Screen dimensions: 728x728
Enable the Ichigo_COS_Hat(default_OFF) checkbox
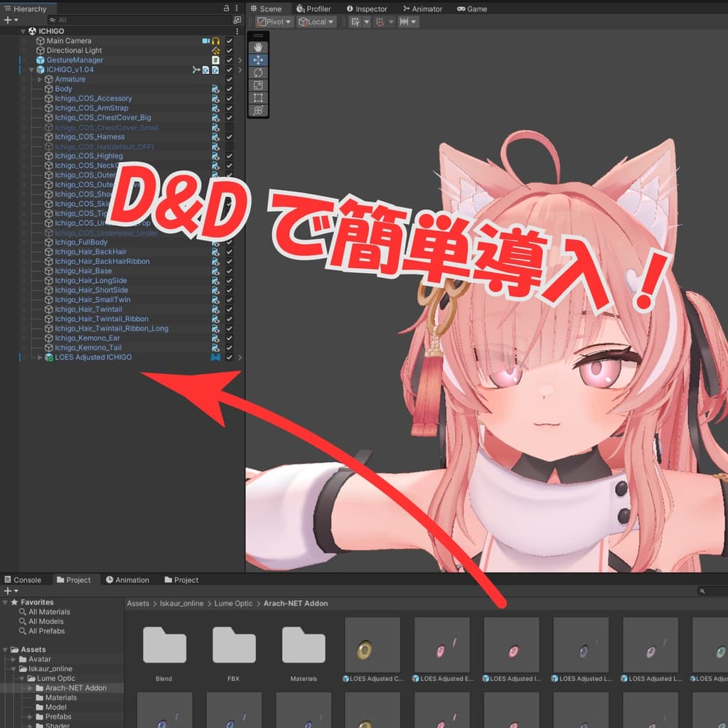point(228,146)
